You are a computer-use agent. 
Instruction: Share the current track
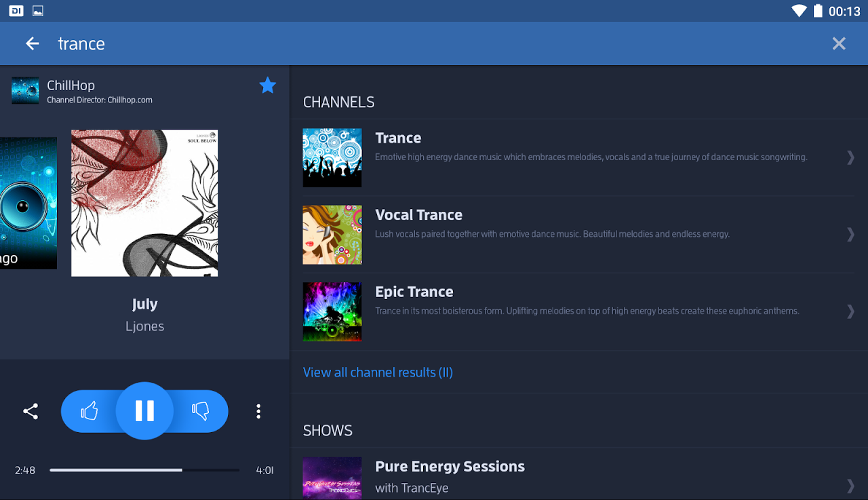coord(31,411)
